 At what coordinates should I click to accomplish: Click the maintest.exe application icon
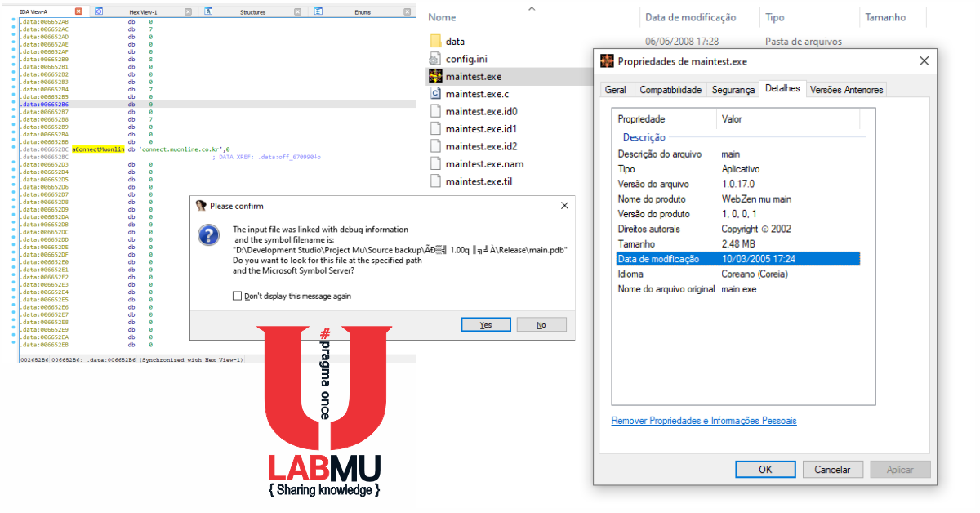(435, 76)
